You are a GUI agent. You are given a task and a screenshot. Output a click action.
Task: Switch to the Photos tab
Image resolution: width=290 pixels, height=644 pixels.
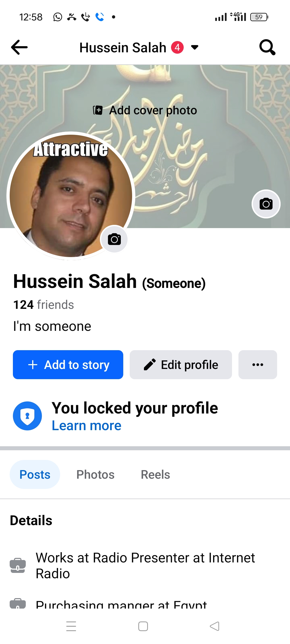tap(95, 474)
